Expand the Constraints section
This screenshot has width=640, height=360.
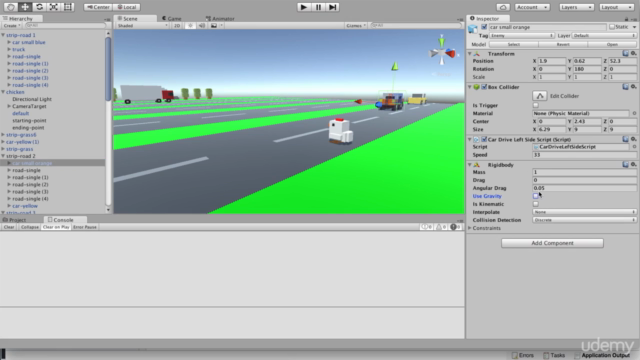(x=470, y=228)
